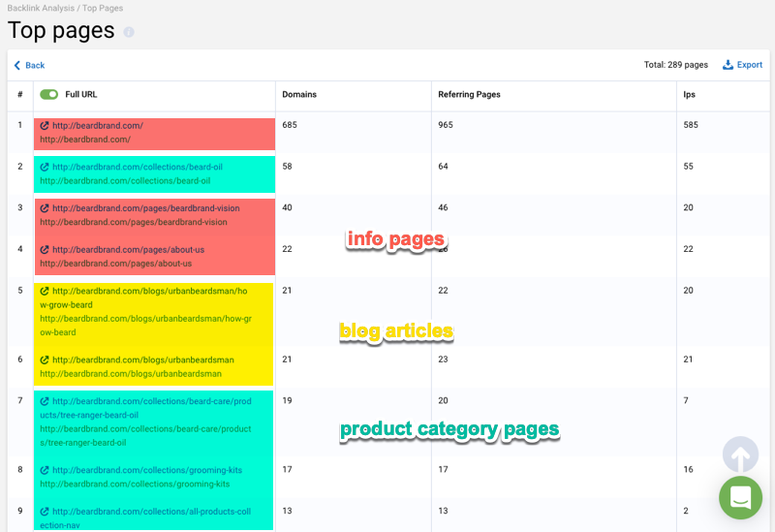Screen dimensions: 775x532
Task: Open external link icon for blogs/urbanbeardsman row
Action: click(x=45, y=360)
